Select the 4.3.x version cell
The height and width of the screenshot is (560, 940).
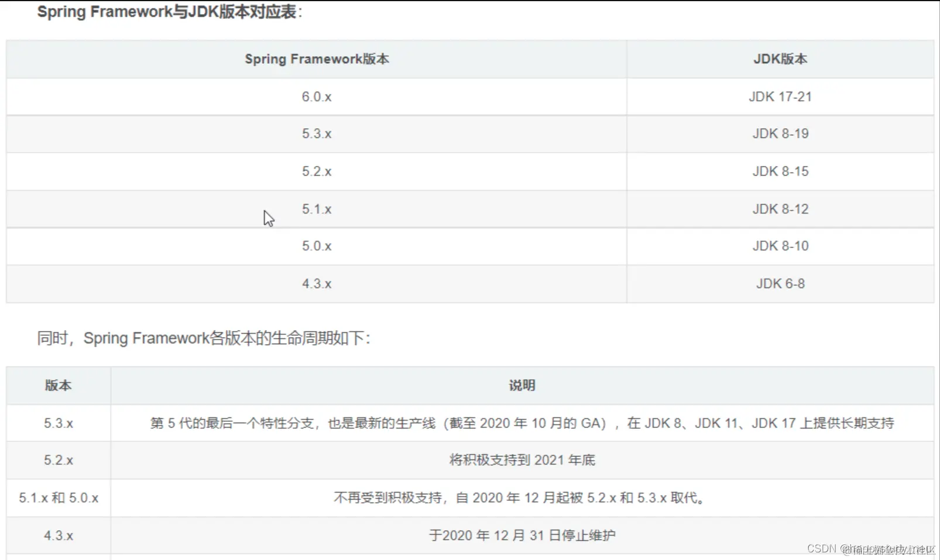pyautogui.click(x=317, y=283)
